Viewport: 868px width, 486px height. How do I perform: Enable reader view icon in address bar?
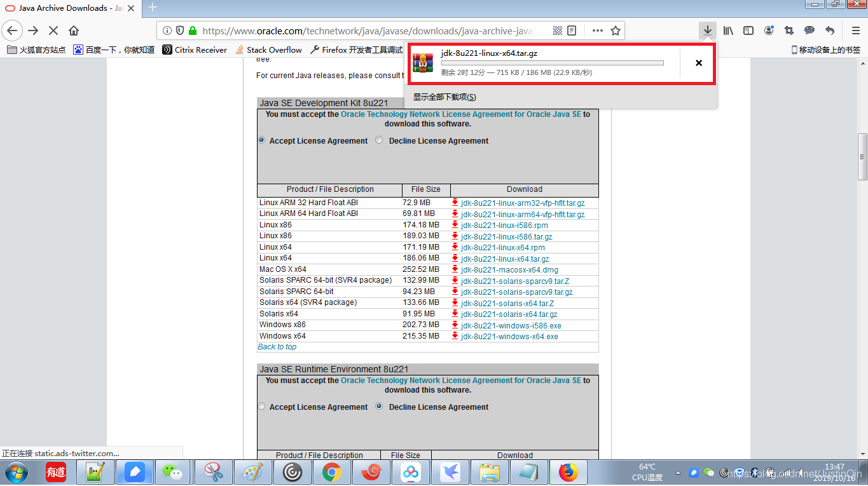pos(572,30)
